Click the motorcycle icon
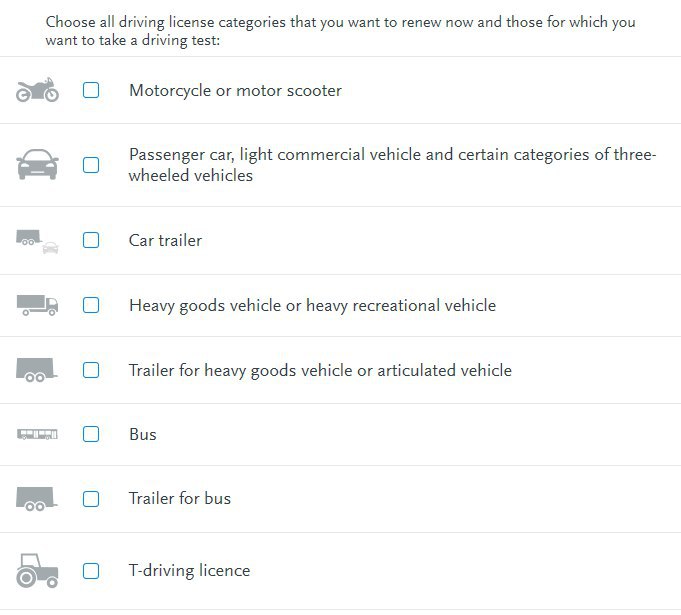The image size is (681, 615). 37,90
